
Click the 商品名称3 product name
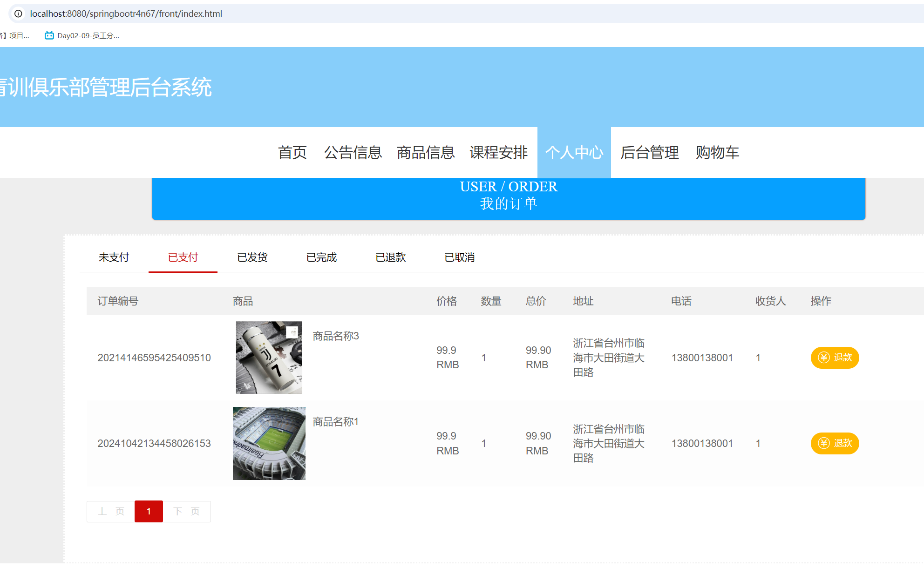pos(336,336)
